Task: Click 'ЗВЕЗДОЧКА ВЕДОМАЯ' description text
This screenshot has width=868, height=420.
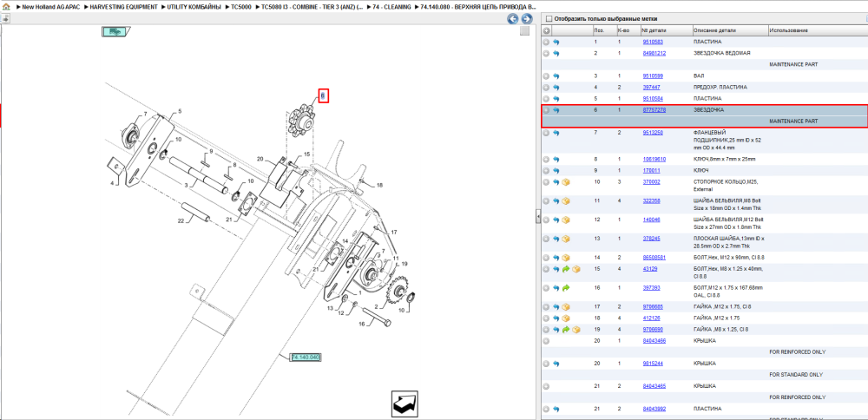Action: (722, 54)
